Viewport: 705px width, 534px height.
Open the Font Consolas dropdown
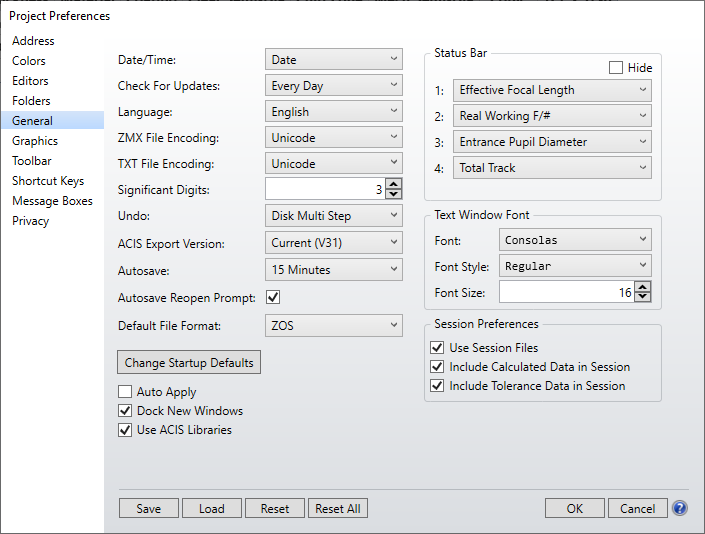click(x=574, y=240)
